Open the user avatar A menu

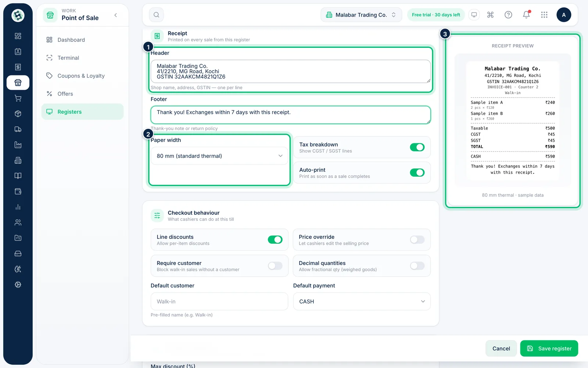[x=564, y=15]
